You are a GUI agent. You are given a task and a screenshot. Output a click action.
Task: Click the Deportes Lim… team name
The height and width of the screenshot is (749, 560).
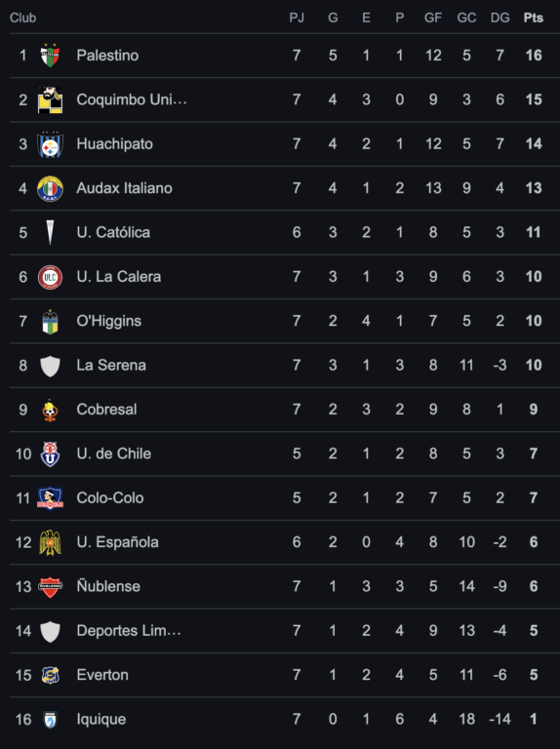click(x=129, y=631)
